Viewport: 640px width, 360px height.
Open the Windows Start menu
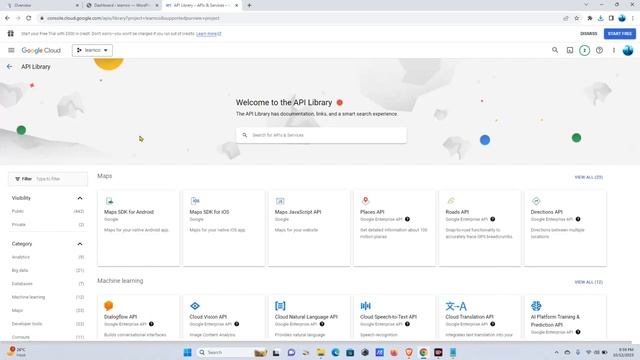coord(187,352)
